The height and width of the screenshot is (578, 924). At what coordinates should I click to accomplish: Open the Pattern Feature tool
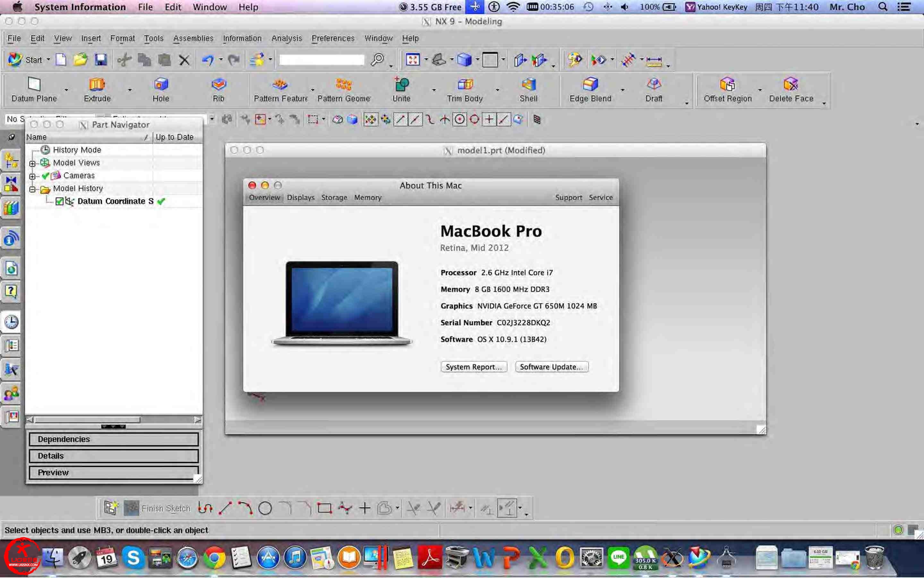coord(281,90)
